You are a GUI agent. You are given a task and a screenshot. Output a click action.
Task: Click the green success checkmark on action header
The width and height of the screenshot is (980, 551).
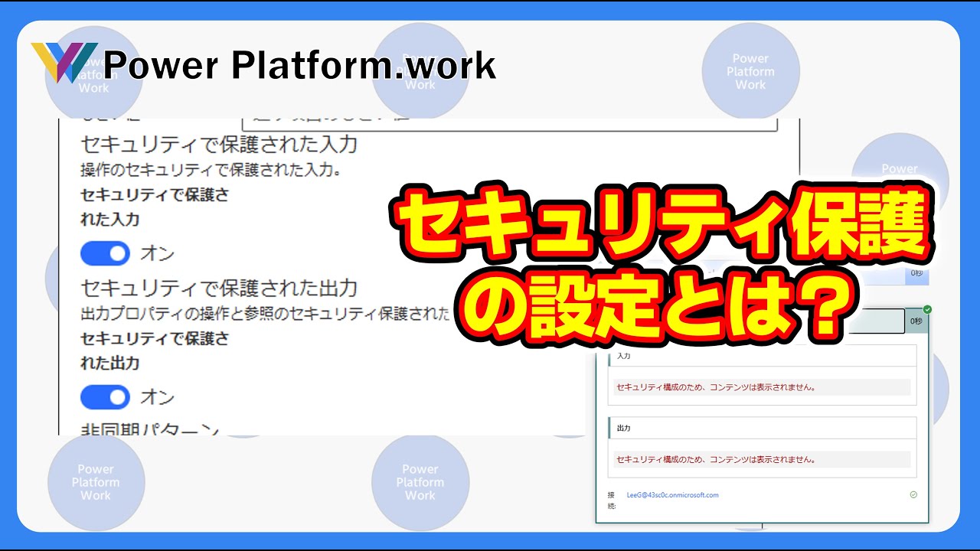[927, 310]
